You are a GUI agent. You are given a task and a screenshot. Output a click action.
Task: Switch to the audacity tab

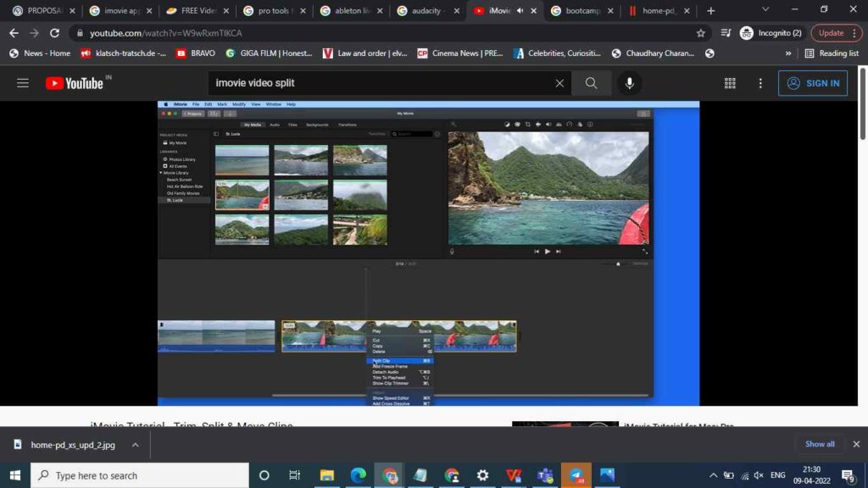429,10
